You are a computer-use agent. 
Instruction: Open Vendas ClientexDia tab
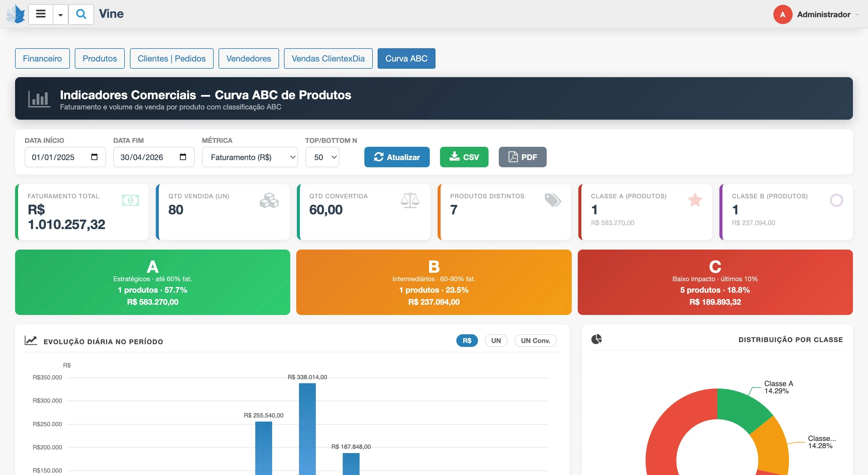pyautogui.click(x=328, y=58)
